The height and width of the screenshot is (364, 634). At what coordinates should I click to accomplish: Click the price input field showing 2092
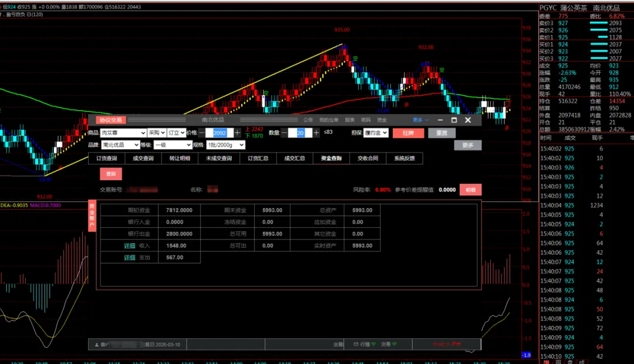[x=220, y=133]
